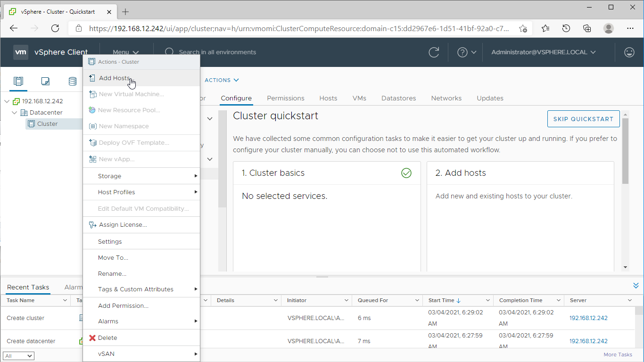
Task: Expand the Alarms submenu
Action: coord(141,321)
